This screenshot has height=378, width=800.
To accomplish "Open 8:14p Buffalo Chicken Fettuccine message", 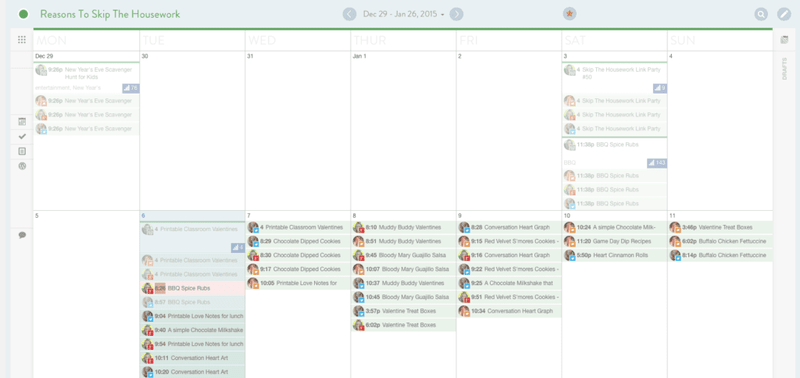I will pos(720,255).
